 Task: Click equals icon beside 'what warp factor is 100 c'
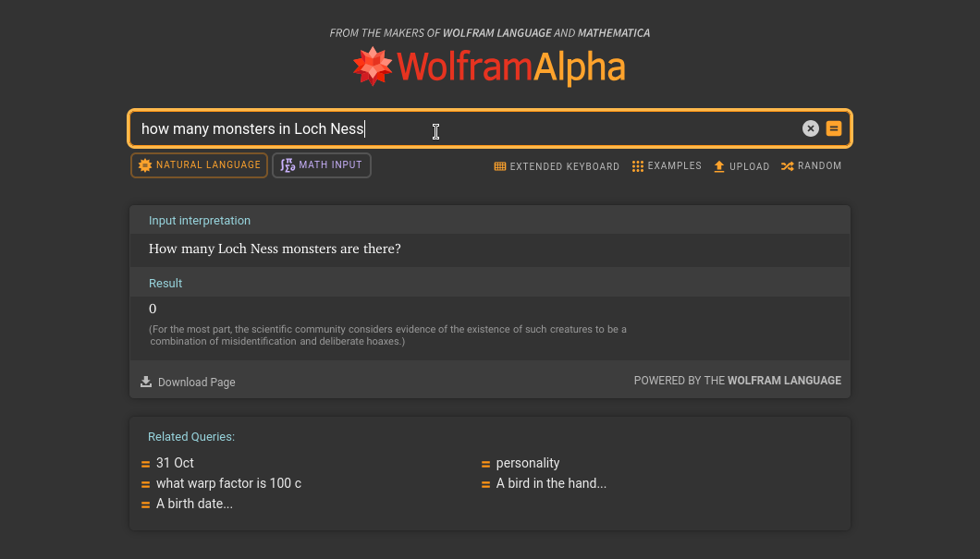(146, 485)
